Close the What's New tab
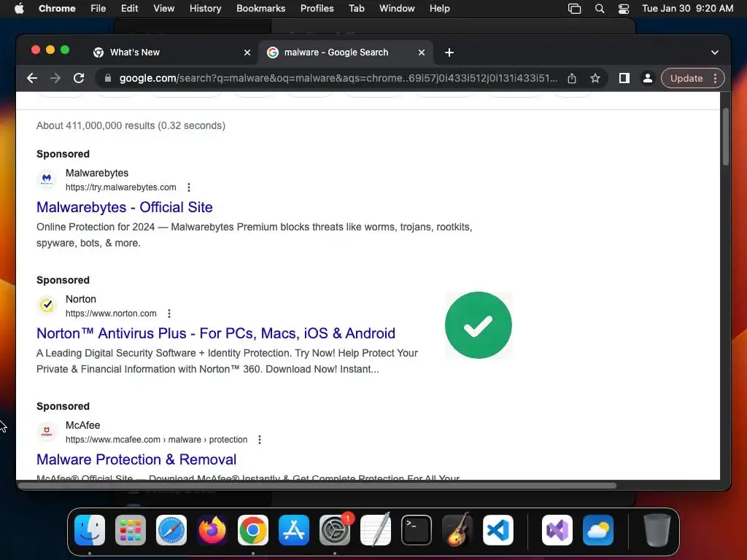Image resolution: width=747 pixels, height=560 pixels. pos(247,52)
